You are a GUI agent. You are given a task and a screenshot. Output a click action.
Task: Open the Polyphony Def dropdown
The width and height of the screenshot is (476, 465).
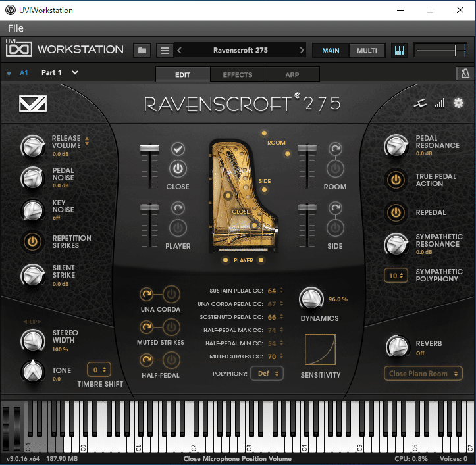click(x=267, y=374)
